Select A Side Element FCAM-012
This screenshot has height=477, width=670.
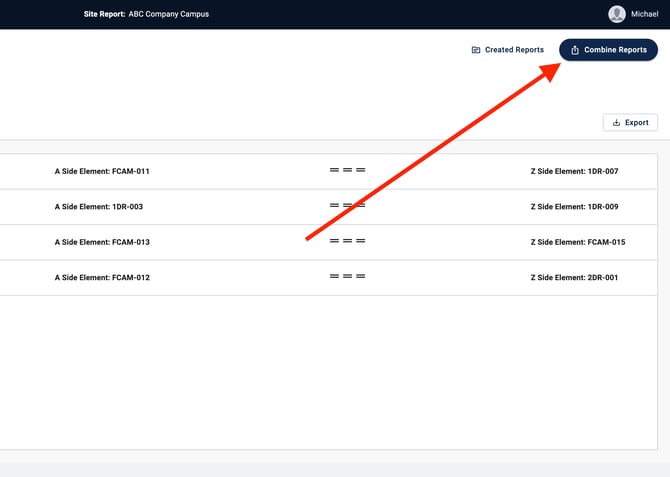[102, 277]
